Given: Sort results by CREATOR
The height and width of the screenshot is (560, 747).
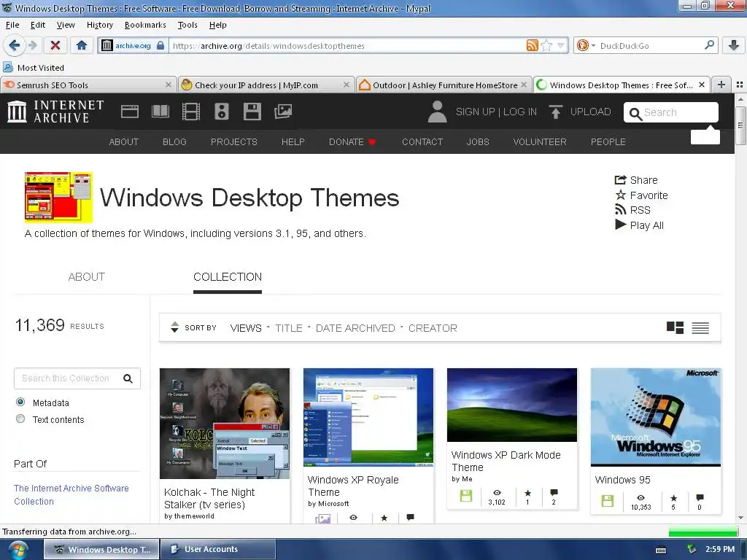Looking at the screenshot, I should pyautogui.click(x=433, y=328).
